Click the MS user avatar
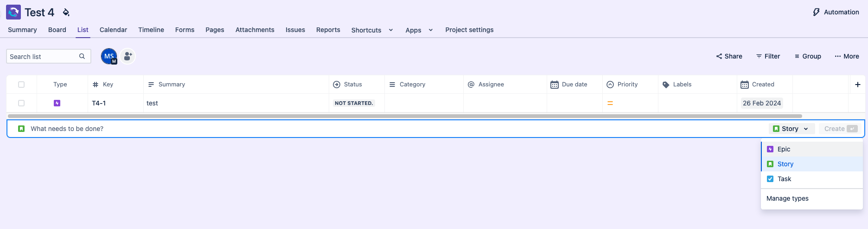Viewport: 868px width, 229px height. [x=109, y=56]
